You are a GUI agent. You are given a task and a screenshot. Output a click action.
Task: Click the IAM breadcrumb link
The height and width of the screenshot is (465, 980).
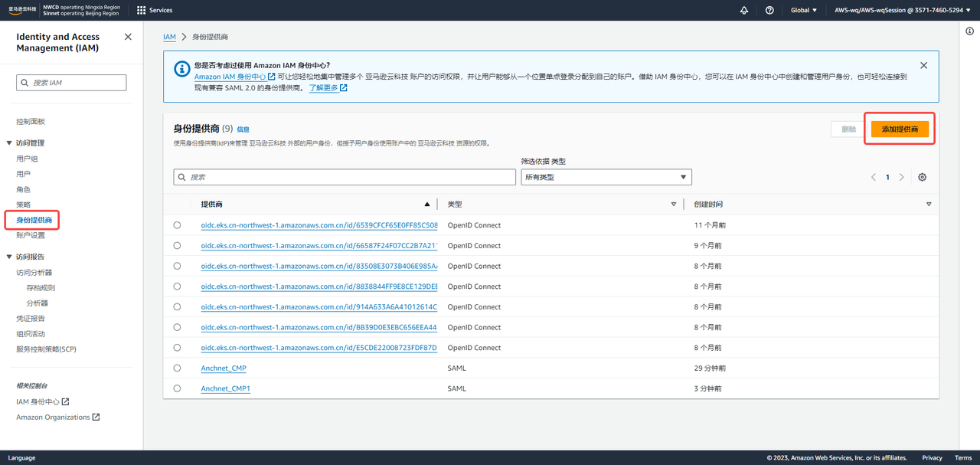[169, 37]
